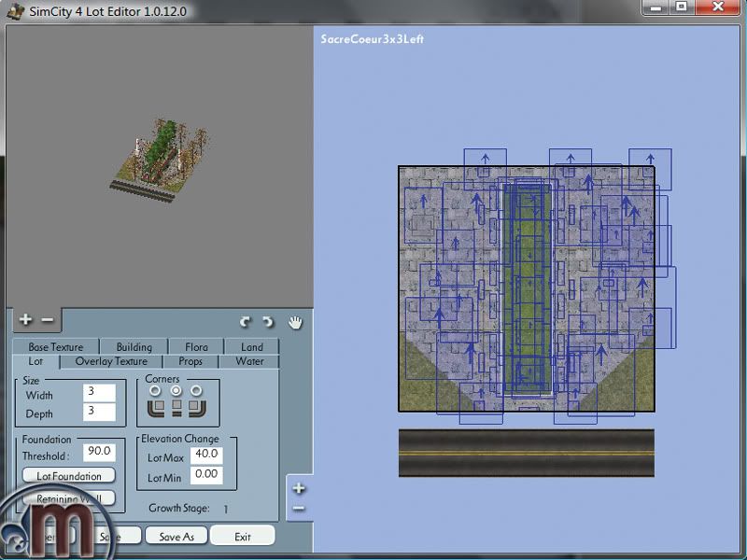747x560 pixels.
Task: Edit the Lot Max elevation field
Action: pos(206,455)
